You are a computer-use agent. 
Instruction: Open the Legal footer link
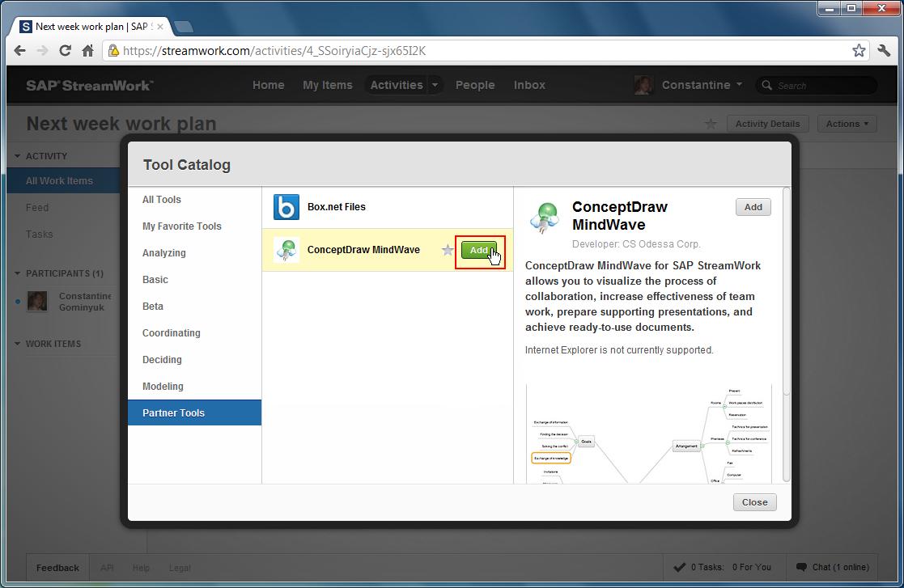(180, 568)
